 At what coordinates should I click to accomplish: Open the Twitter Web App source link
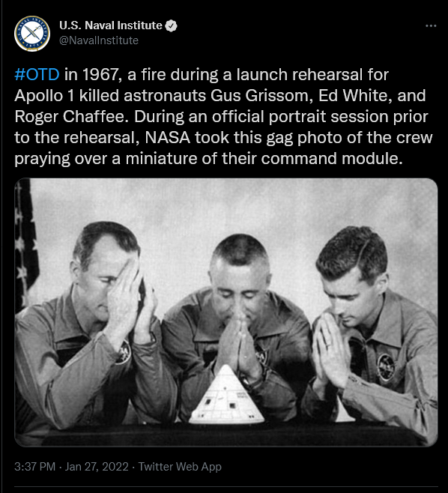[180, 466]
